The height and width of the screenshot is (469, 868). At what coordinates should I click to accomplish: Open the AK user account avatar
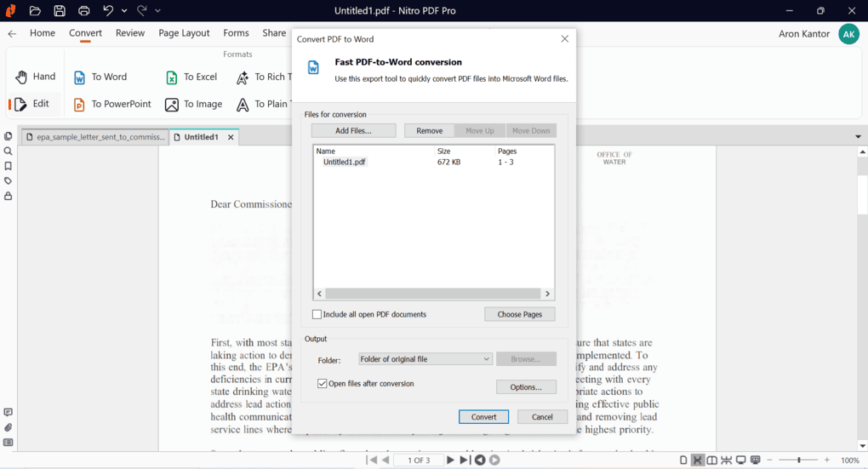click(848, 34)
